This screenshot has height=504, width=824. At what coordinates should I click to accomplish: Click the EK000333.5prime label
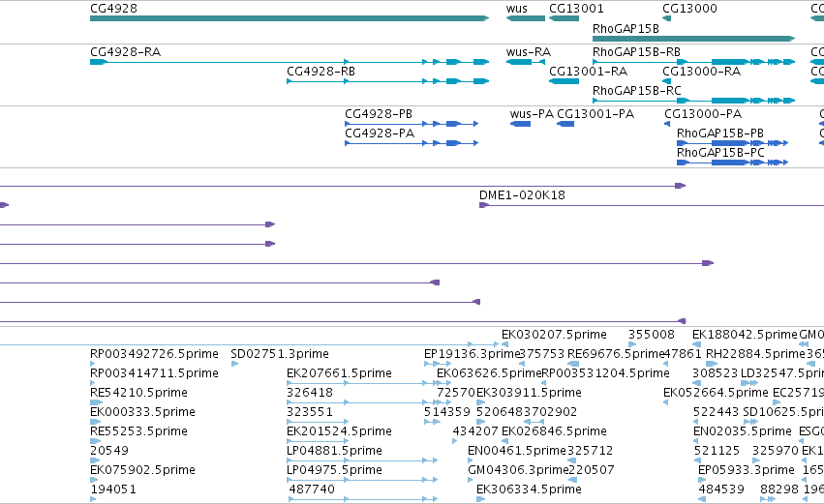(x=142, y=412)
